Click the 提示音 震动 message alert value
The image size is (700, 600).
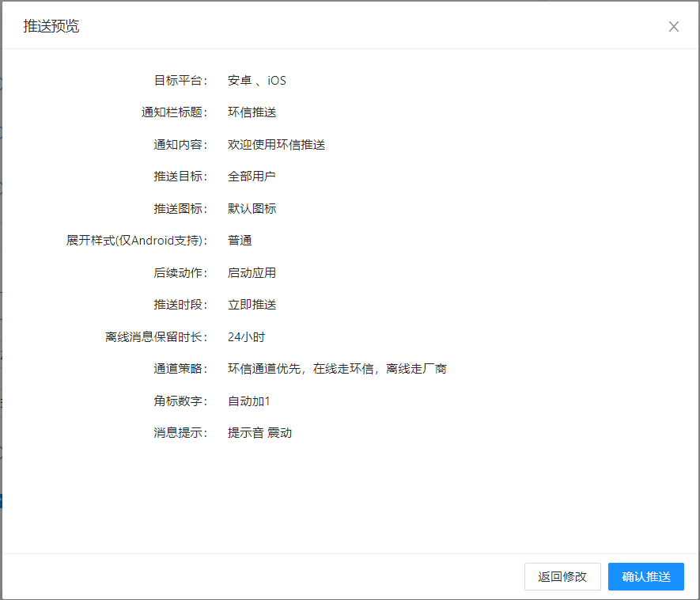[259, 433]
